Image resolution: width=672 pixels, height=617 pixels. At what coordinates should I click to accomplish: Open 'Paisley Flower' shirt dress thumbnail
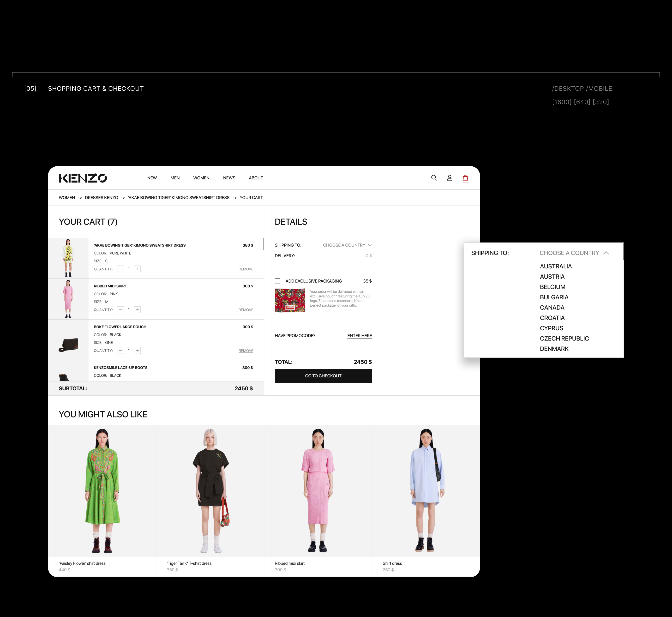click(102, 490)
